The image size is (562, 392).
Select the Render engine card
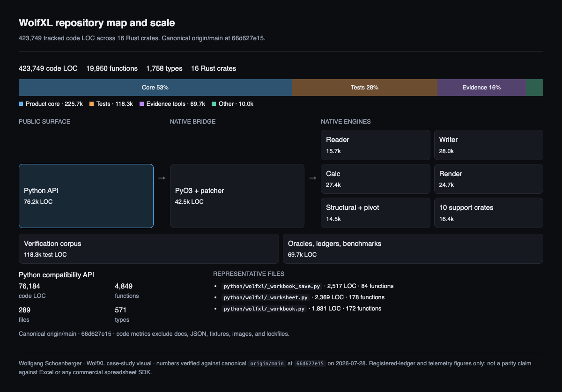tap(488, 179)
